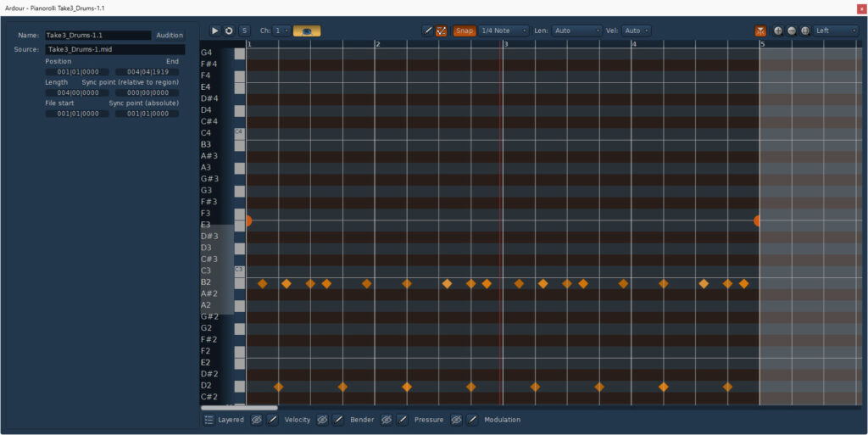Click the zoom to fit icon
The width and height of the screenshot is (868, 435).
point(805,31)
